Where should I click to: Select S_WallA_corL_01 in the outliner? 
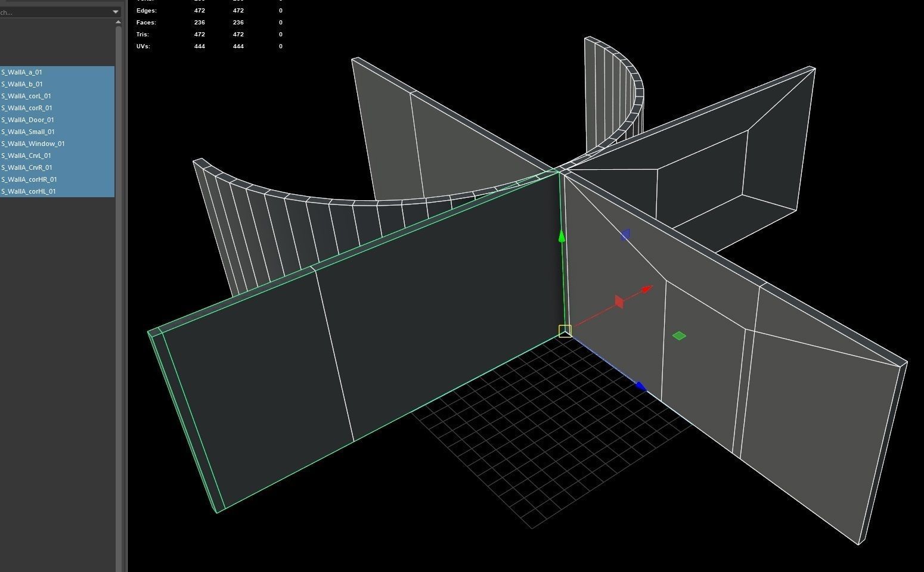(57, 96)
